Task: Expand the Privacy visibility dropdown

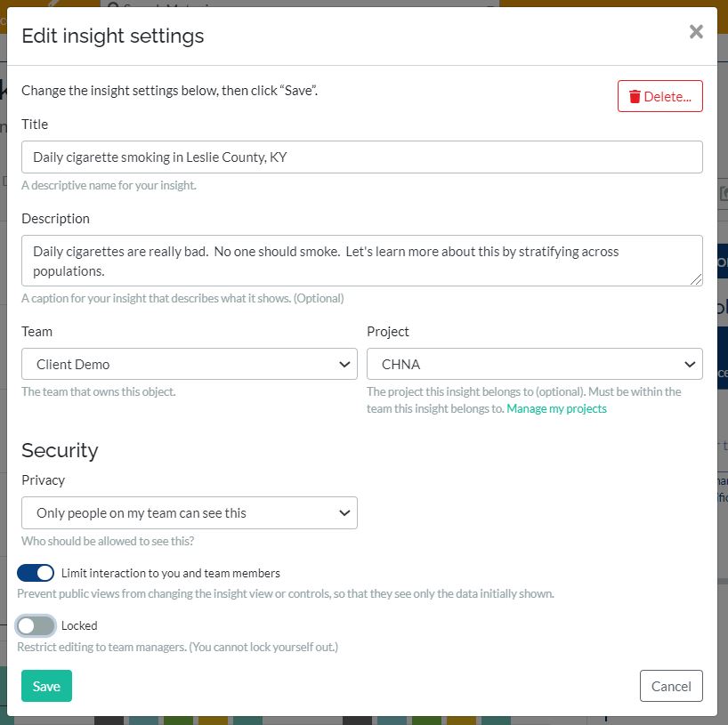Action: (x=189, y=513)
